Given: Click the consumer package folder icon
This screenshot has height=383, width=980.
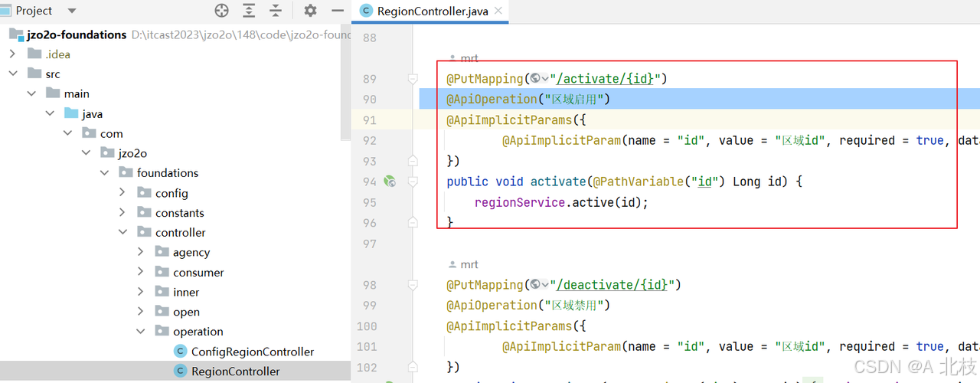Looking at the screenshot, I should click(x=162, y=272).
